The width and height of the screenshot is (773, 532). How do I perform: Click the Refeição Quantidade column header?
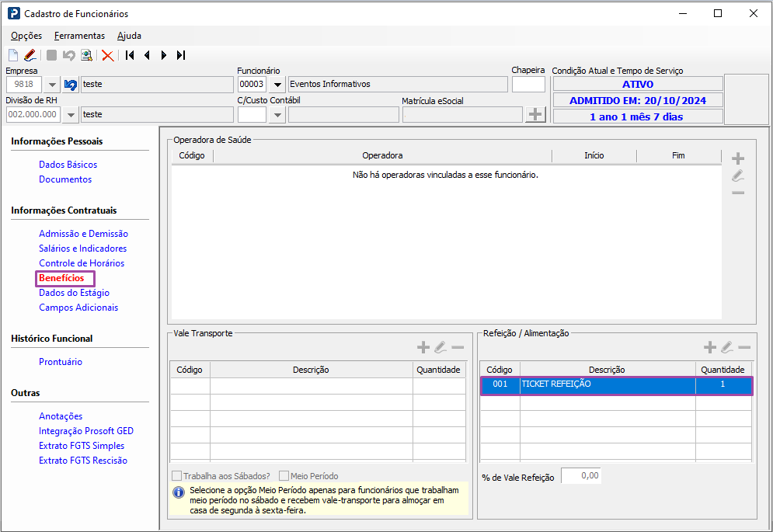(723, 370)
